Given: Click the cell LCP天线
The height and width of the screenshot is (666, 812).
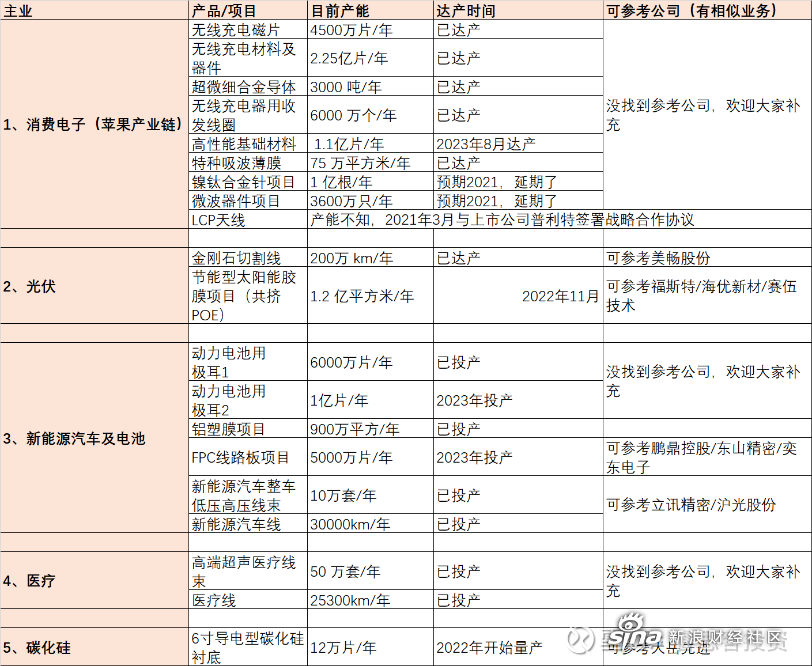Looking at the screenshot, I should tap(248, 220).
